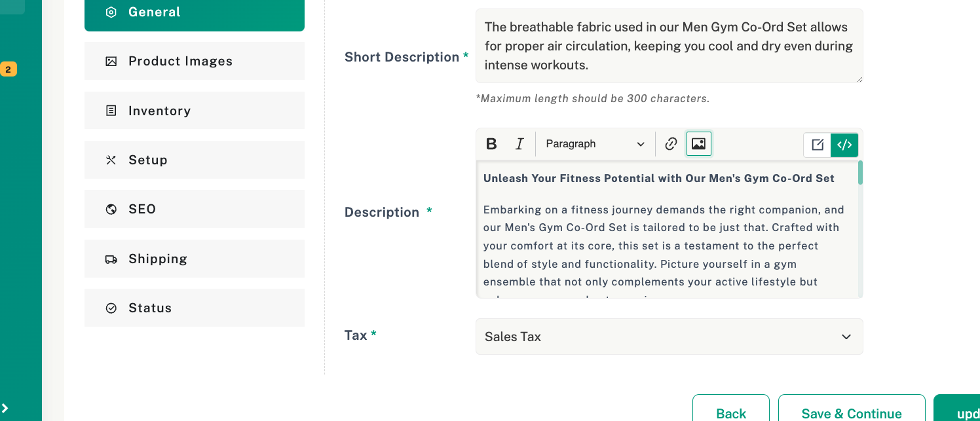
Task: Insert a link in the description
Action: tap(671, 144)
